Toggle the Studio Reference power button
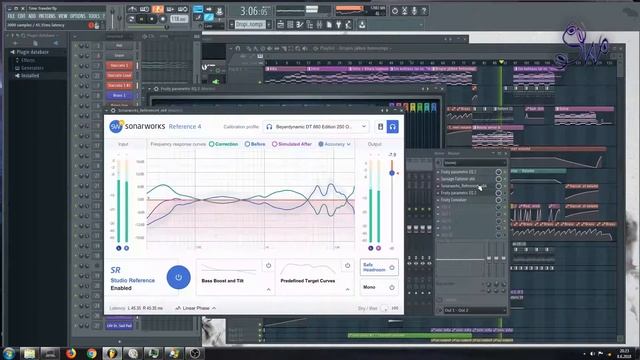 [x=178, y=277]
